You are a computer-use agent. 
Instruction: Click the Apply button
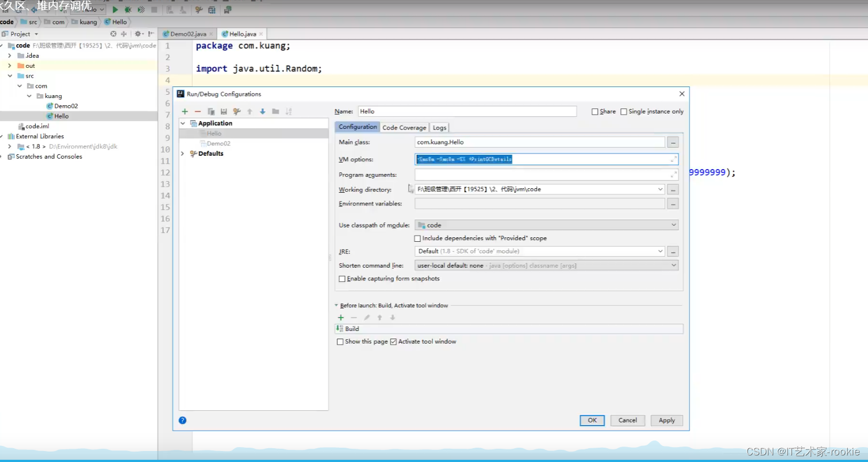666,421
